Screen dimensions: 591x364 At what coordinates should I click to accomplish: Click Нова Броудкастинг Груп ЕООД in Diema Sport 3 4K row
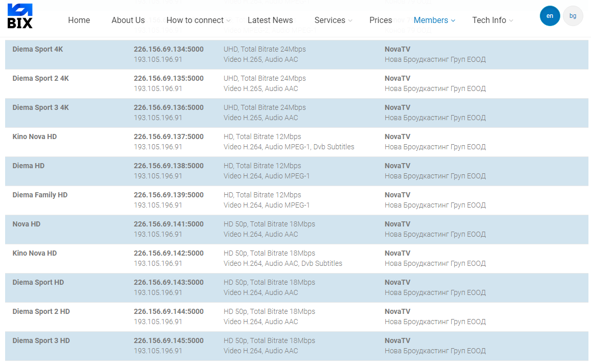click(x=435, y=118)
